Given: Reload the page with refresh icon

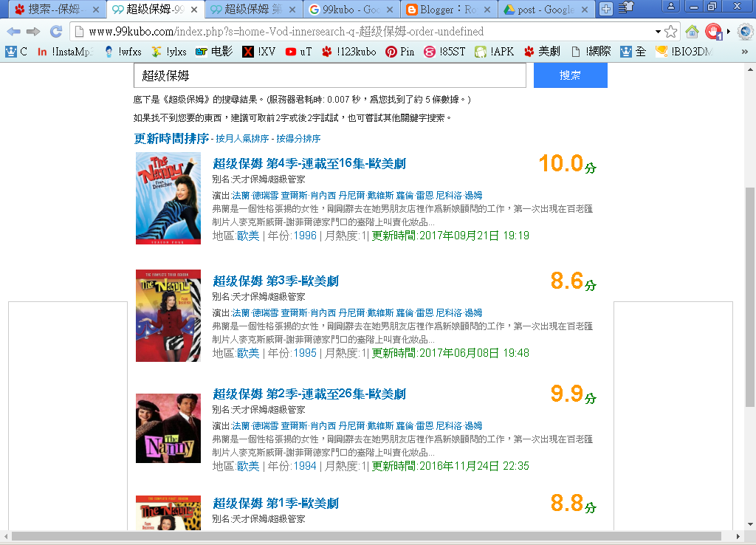Looking at the screenshot, I should 56,32.
